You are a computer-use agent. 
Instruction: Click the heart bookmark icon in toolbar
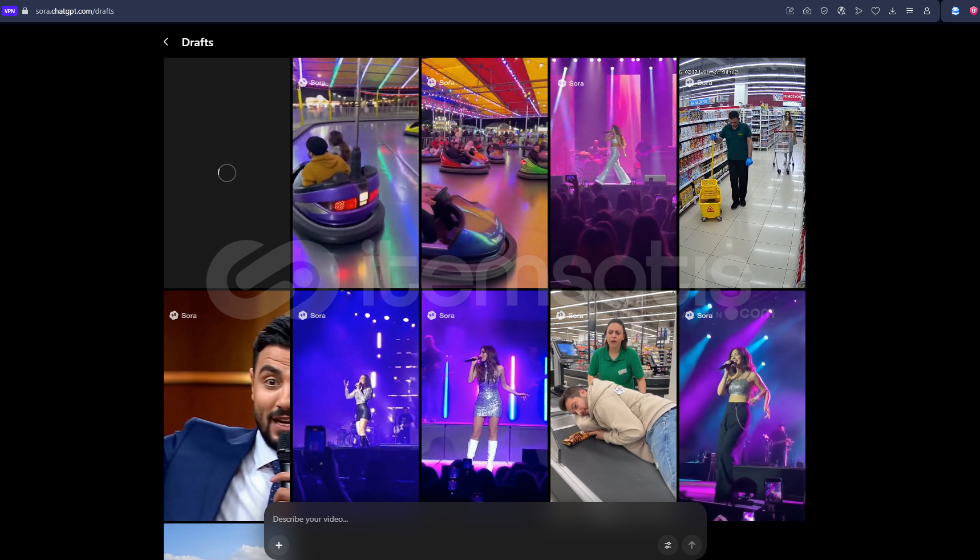click(876, 11)
